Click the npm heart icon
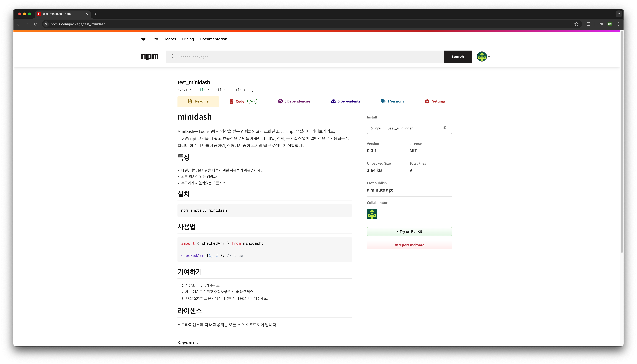 (x=143, y=39)
